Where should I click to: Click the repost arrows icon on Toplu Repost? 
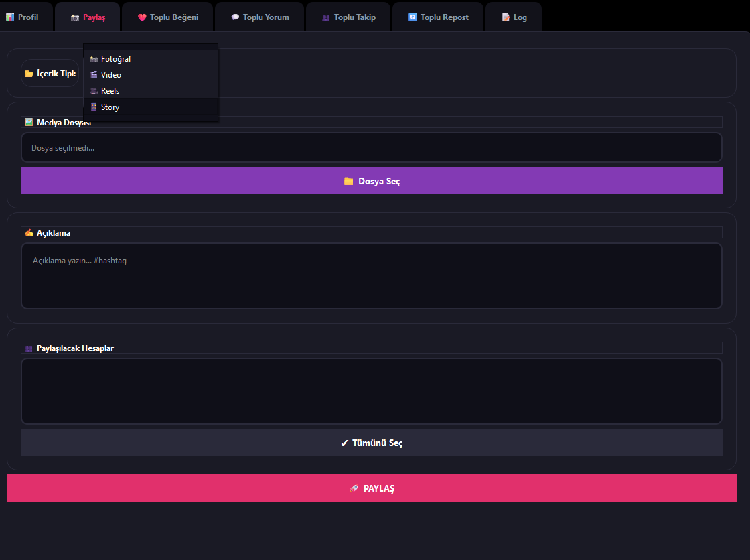click(x=412, y=17)
